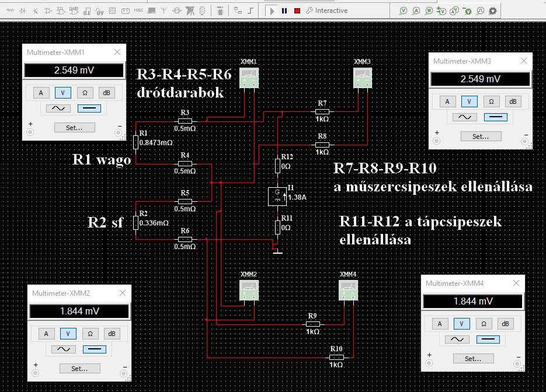Open the Diode component group

pos(23,10)
